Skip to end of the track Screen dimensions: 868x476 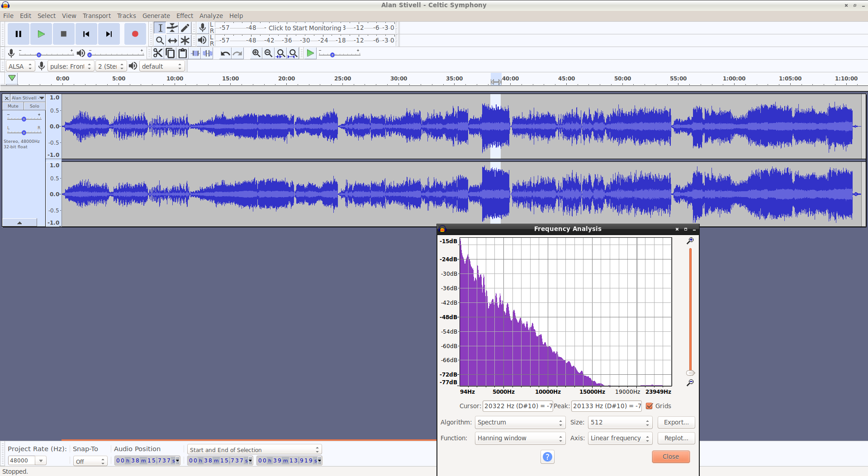tap(109, 34)
